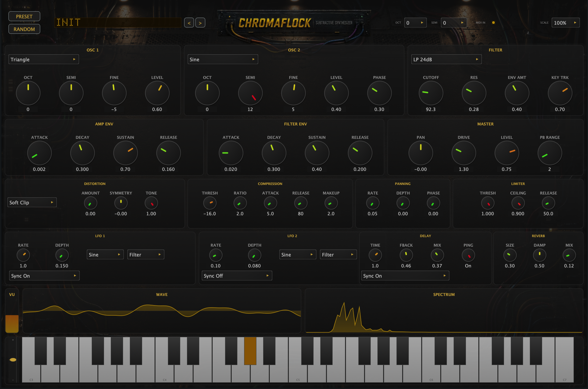The width and height of the screenshot is (588, 389).
Task: Open the global OCT dropdown
Action: pyautogui.click(x=415, y=23)
